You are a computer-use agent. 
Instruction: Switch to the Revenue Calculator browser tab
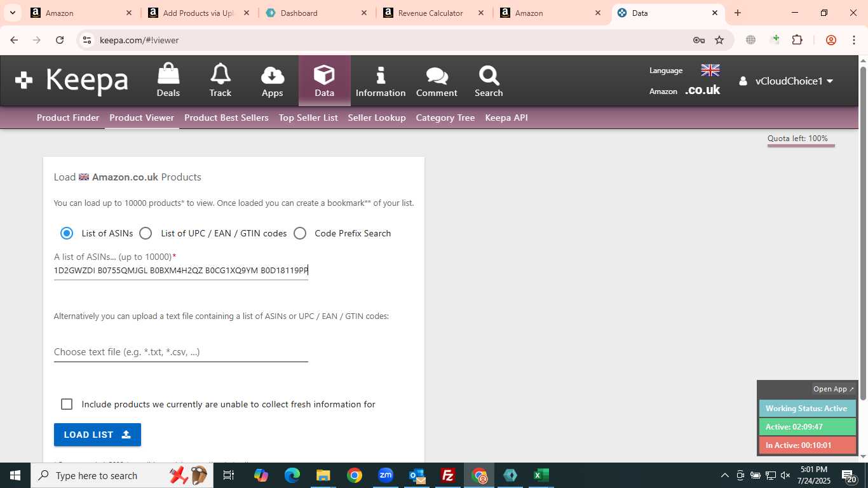click(x=434, y=13)
